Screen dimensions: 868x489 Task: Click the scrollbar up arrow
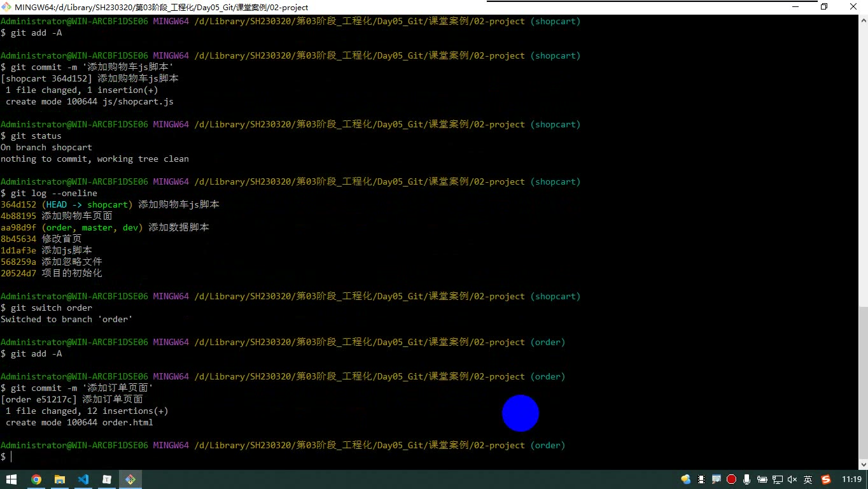863,21
